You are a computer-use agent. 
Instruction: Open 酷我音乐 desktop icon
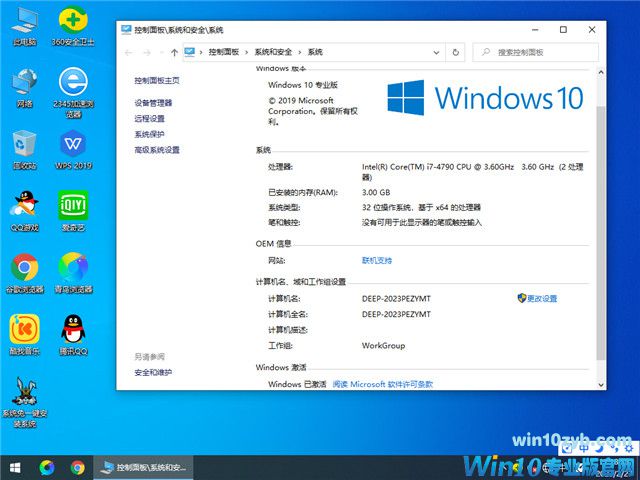(x=24, y=328)
